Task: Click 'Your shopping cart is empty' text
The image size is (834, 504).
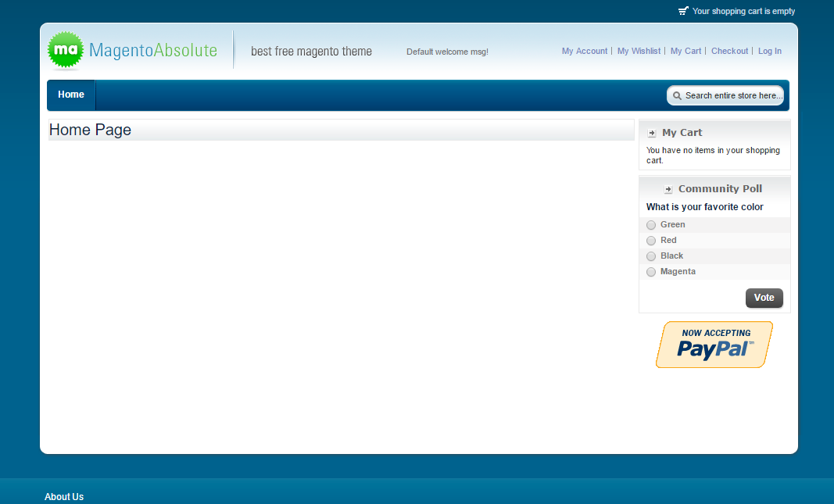Action: 743,11
